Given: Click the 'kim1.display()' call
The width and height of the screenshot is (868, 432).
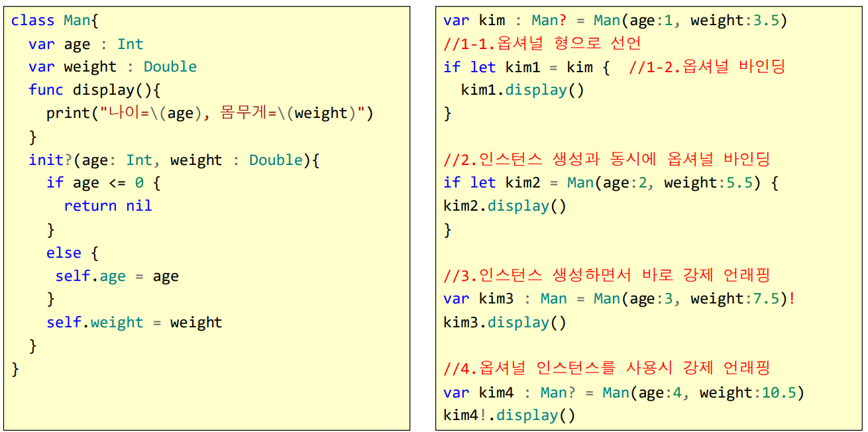Looking at the screenshot, I should coord(523,90).
